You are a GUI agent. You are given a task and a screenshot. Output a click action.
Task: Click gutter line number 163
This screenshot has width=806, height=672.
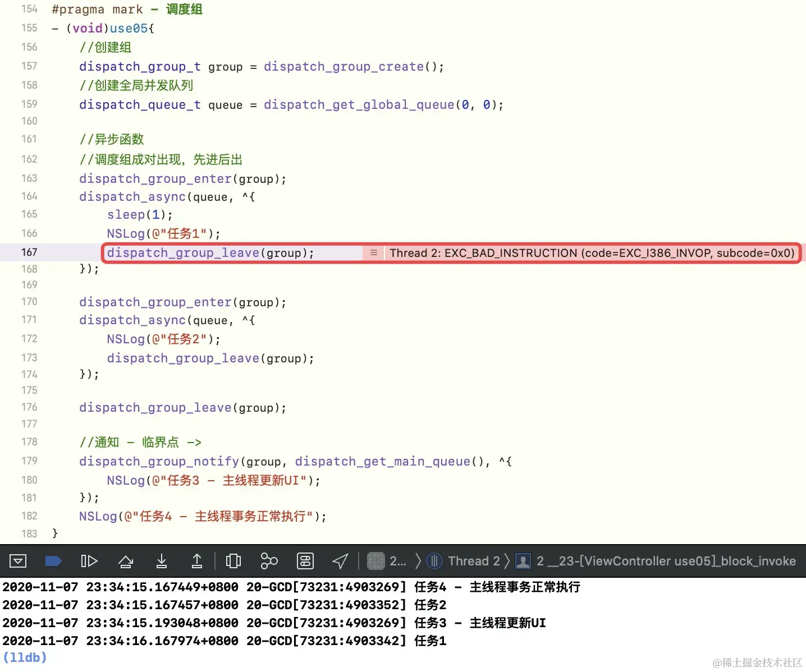(29, 178)
